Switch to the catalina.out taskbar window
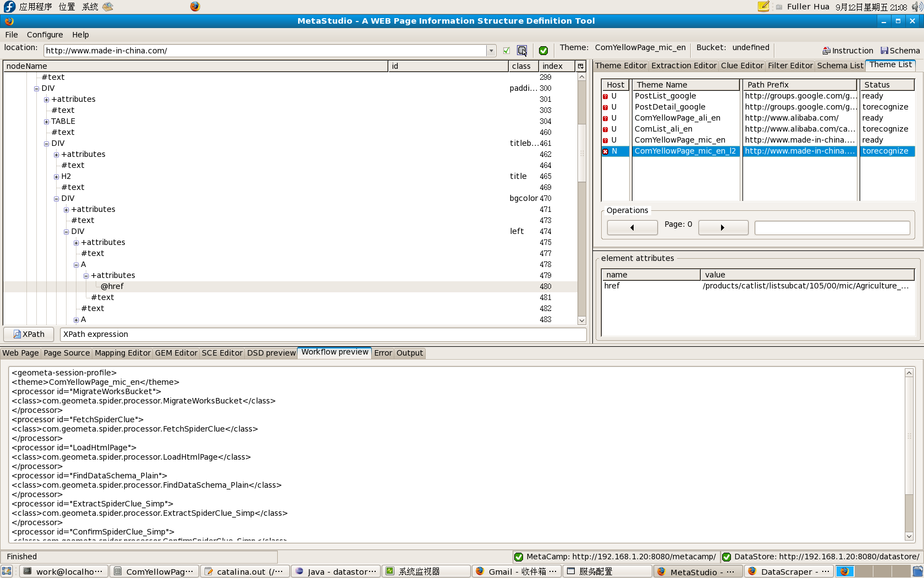 [245, 571]
